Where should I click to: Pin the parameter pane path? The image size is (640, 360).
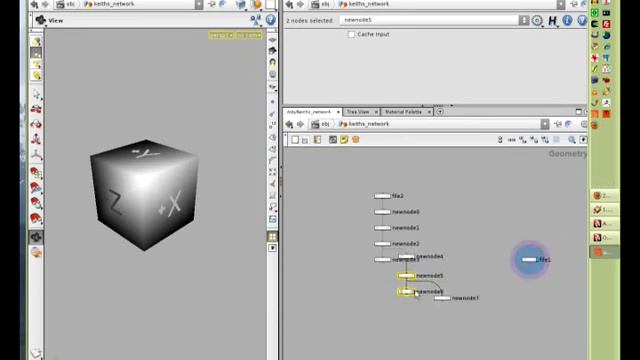[x=573, y=4]
